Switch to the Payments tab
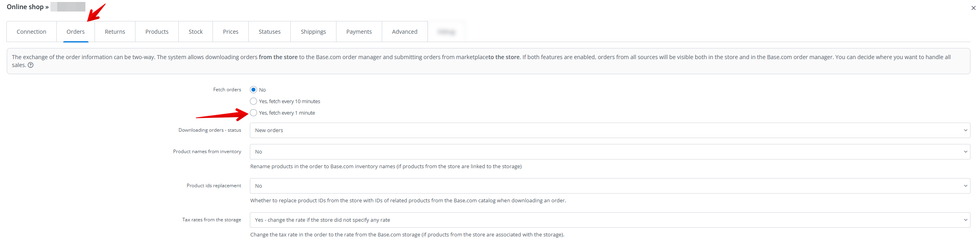 point(359,32)
